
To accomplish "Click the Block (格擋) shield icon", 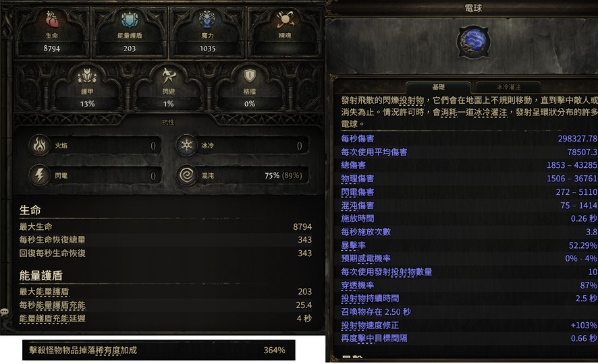I will (x=250, y=75).
